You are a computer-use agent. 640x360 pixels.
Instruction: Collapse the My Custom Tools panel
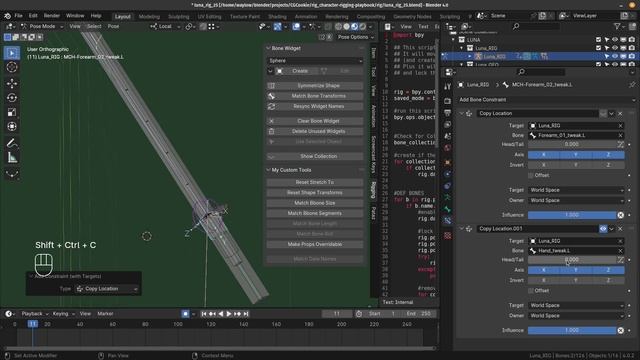(268, 170)
